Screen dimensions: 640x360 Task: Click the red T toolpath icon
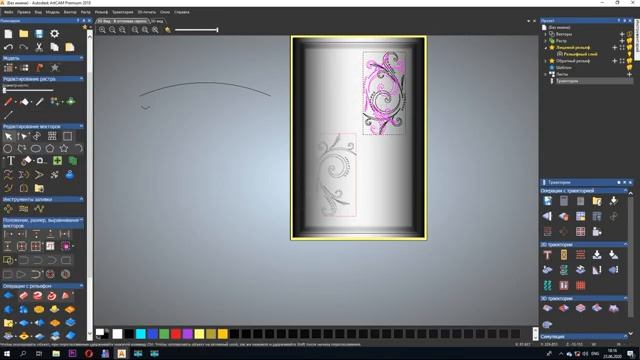547,255
